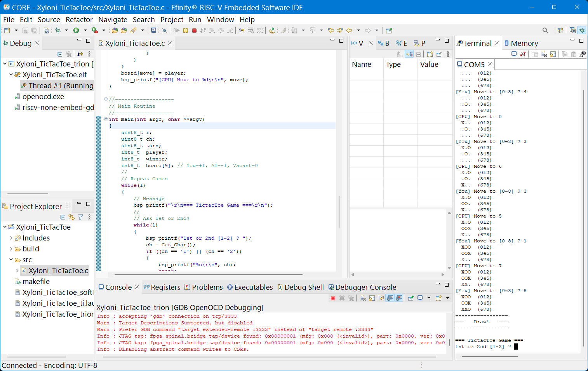Toggle Link with Editor in Project Explorer

pyautogui.click(x=71, y=217)
